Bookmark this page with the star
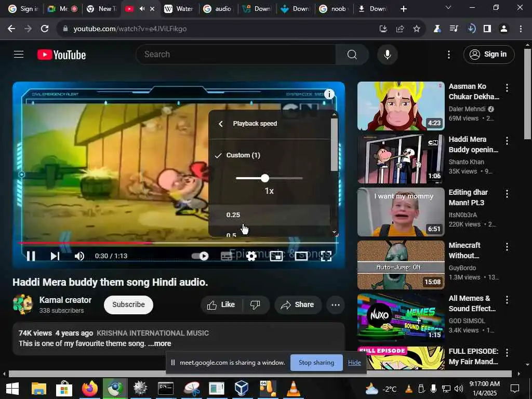The height and width of the screenshot is (399, 532). 416,29
